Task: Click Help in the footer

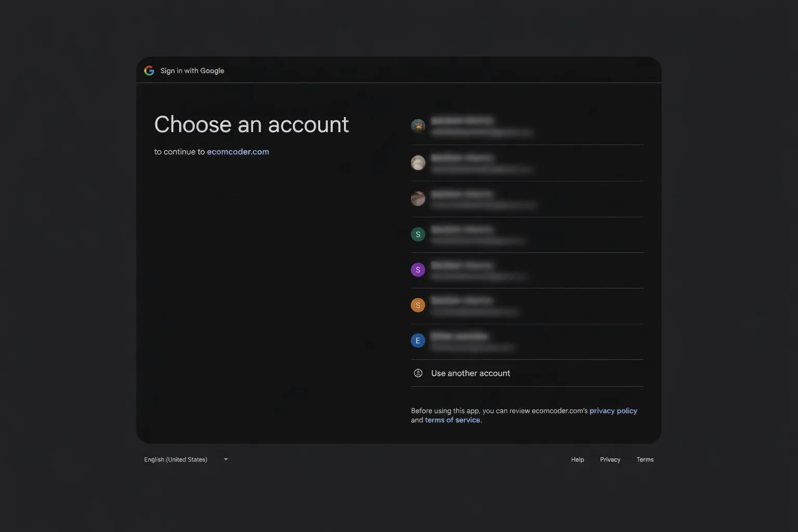Action: (577, 459)
